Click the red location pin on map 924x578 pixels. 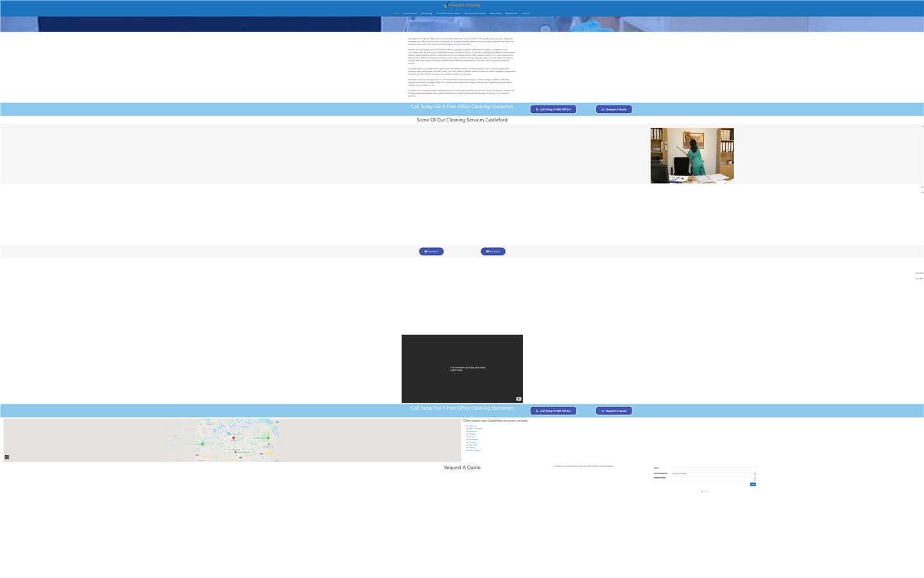point(234,438)
